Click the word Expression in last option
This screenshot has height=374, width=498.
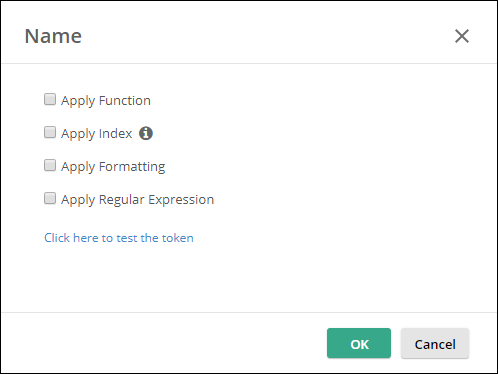pos(181,200)
